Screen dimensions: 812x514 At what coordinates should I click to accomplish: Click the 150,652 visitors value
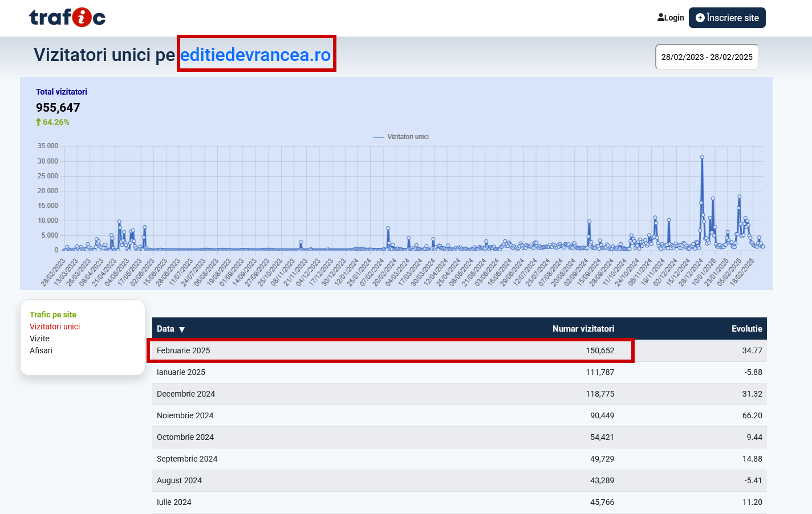600,350
